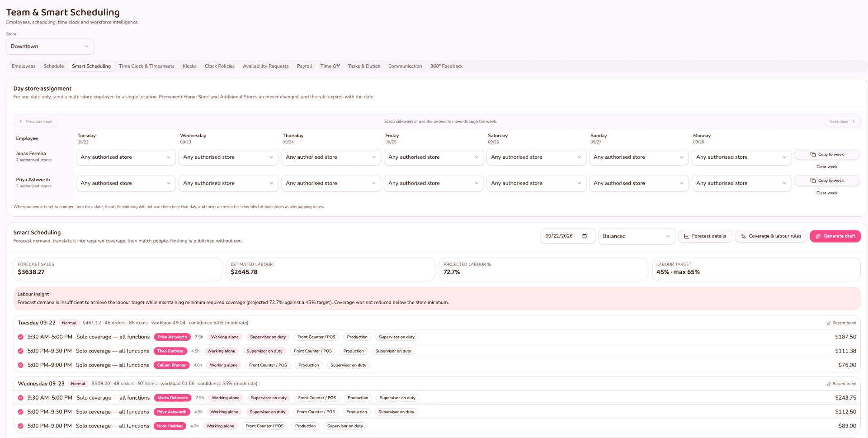Open the Payroll tab
The width and height of the screenshot is (868, 438).
[304, 66]
